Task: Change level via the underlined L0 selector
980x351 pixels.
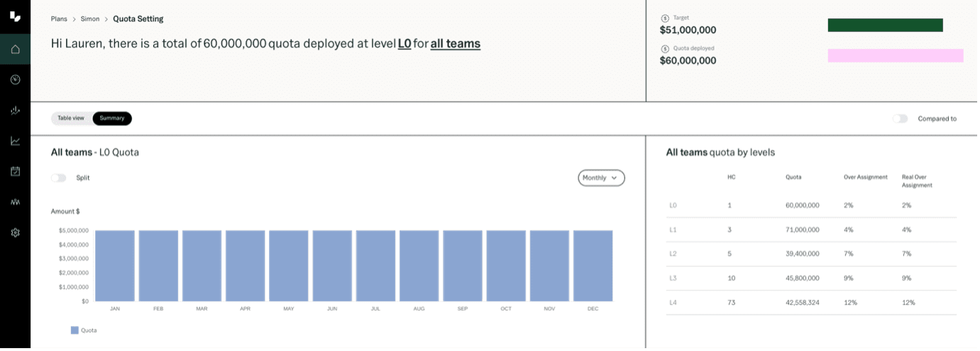Action: (x=404, y=43)
